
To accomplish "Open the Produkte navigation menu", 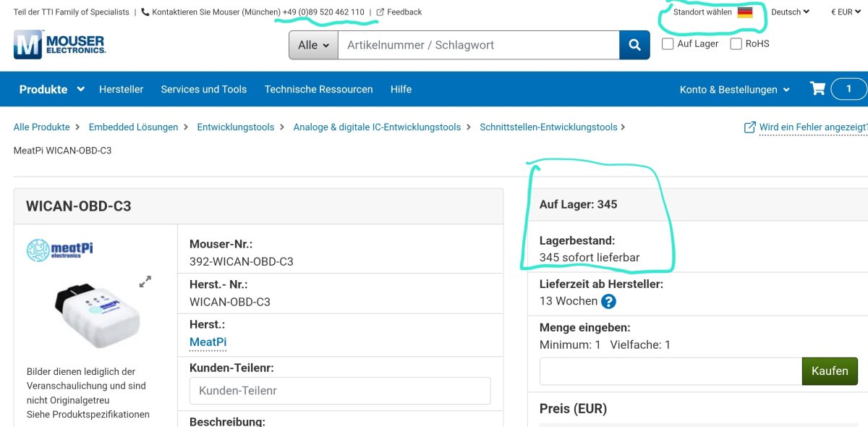I will 52,90.
